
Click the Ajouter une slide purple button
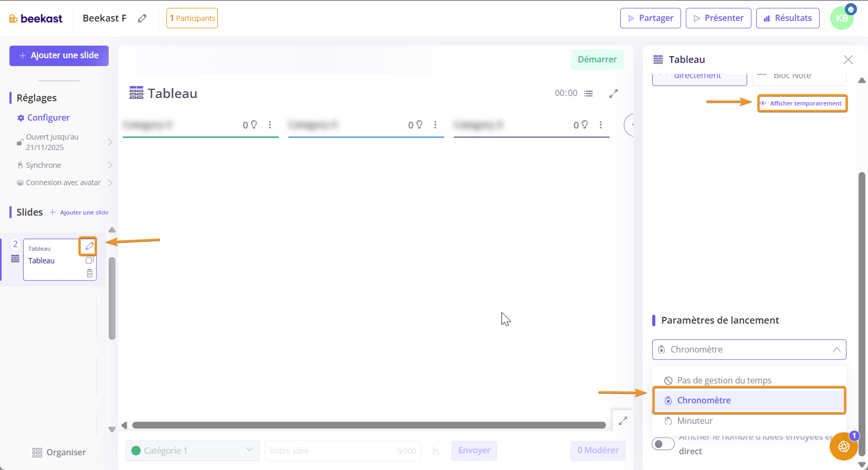point(59,56)
